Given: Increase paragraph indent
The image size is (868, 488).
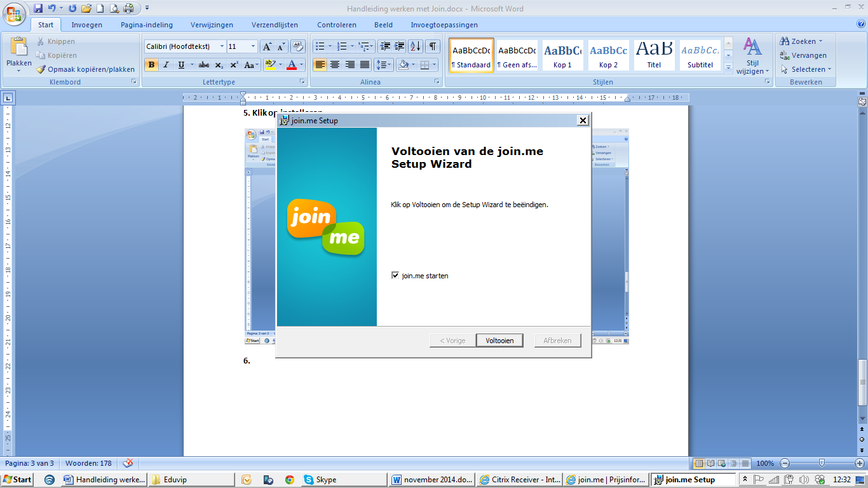Looking at the screenshot, I should (x=399, y=46).
